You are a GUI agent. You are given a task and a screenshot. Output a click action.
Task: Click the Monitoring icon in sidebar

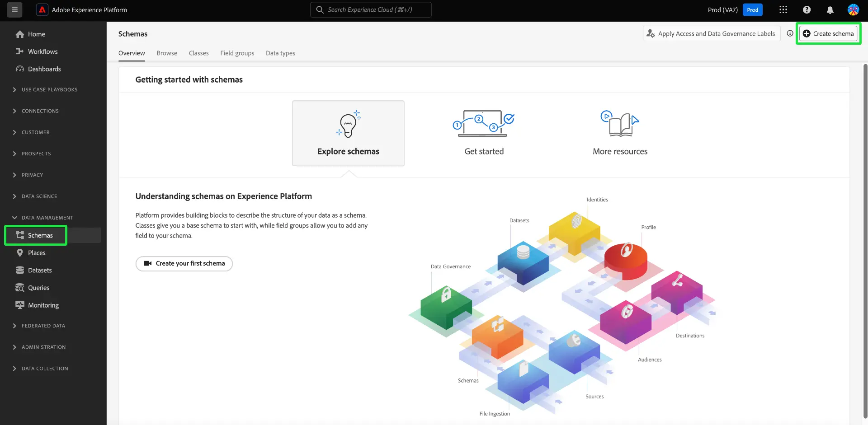tap(20, 305)
